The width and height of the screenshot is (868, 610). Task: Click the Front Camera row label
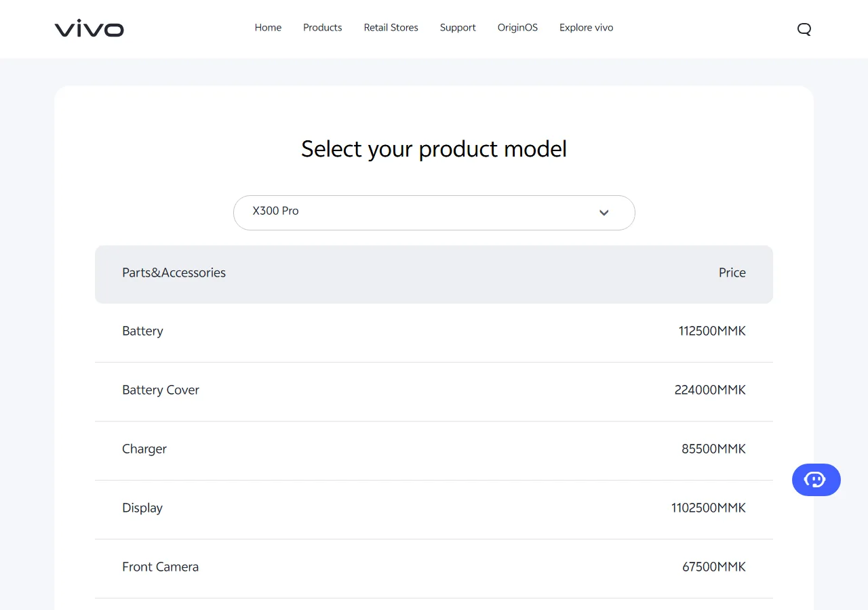pos(161,567)
